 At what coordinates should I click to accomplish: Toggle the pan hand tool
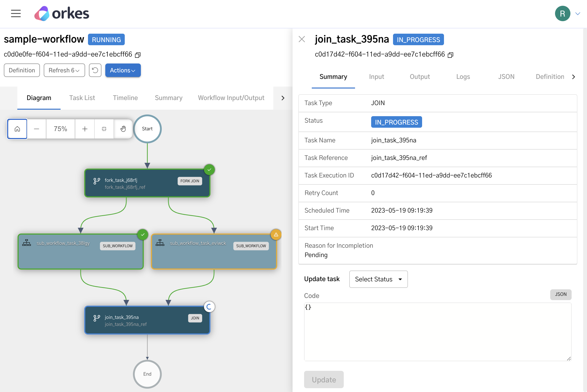point(123,129)
